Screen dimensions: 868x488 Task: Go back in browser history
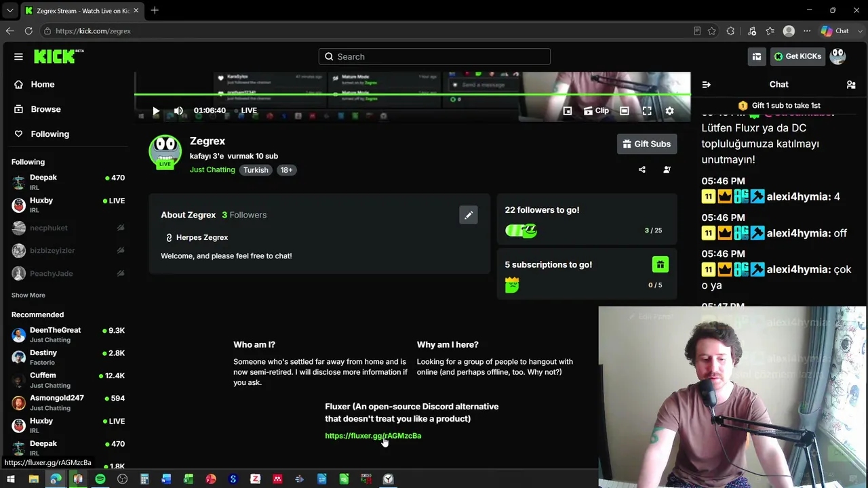[9, 31]
